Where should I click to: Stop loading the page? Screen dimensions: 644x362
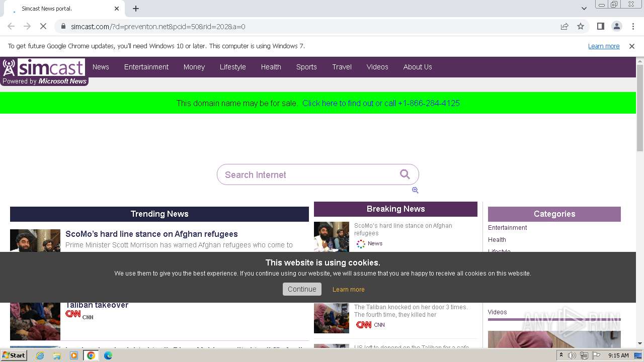click(43, 26)
